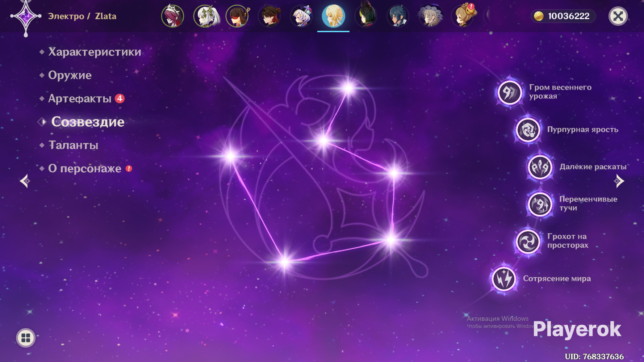
Task: Switch to previous character with left arrow
Action: (x=25, y=181)
